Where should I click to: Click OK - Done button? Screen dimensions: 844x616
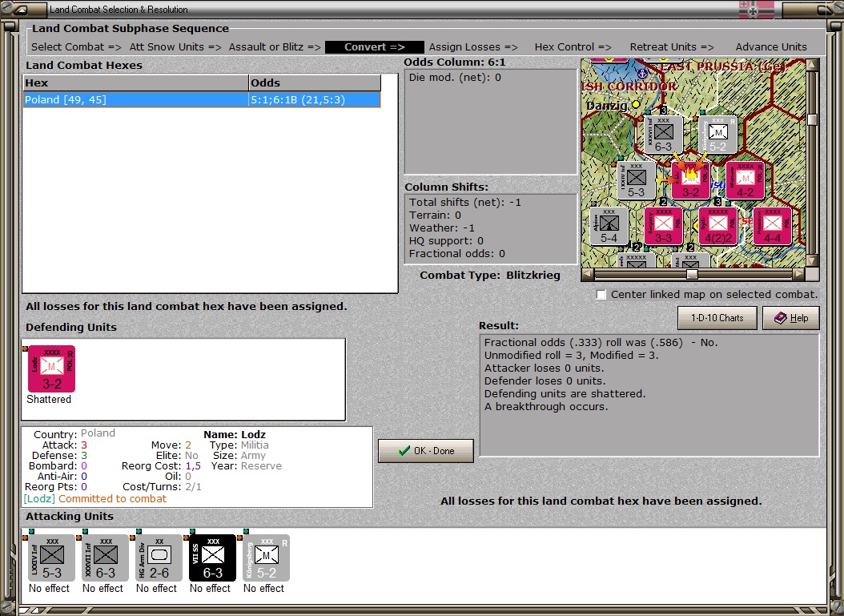[426, 451]
